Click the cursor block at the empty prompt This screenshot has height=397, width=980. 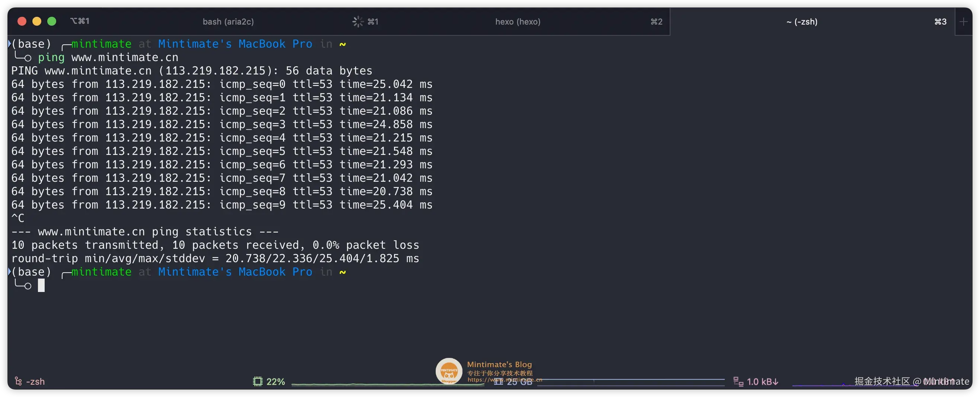click(x=41, y=286)
